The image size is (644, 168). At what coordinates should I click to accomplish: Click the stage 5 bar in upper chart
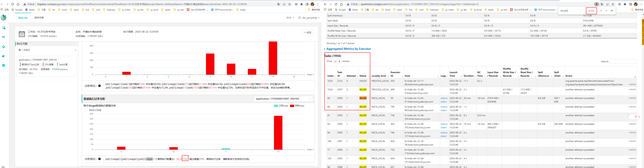pos(210,64)
